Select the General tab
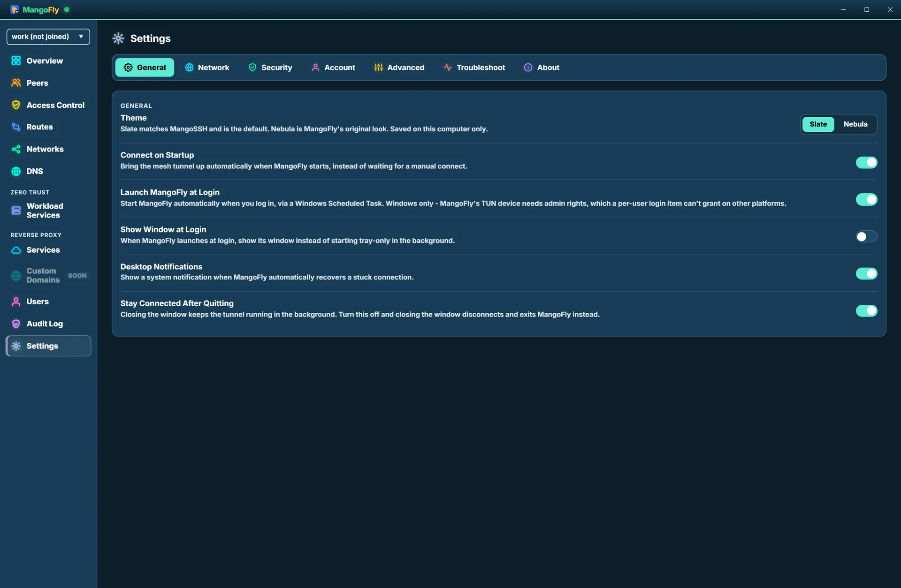 click(145, 68)
